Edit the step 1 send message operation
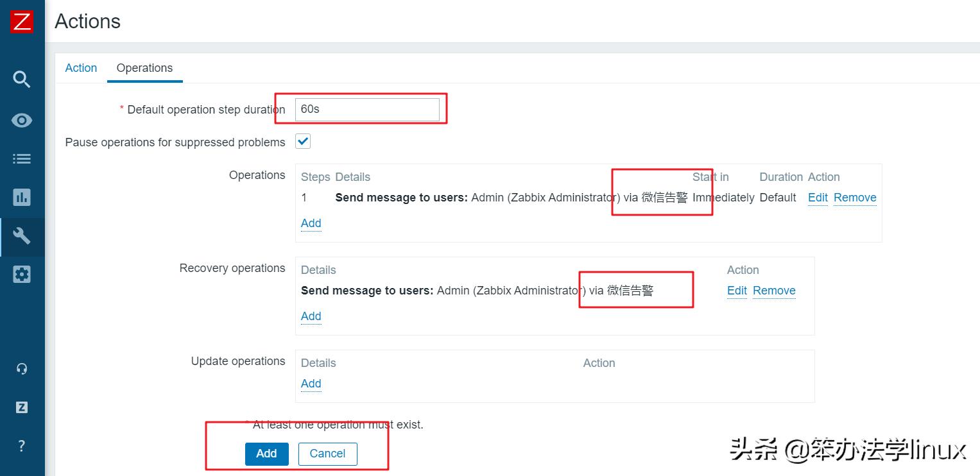Image resolution: width=980 pixels, height=476 pixels. click(x=817, y=198)
